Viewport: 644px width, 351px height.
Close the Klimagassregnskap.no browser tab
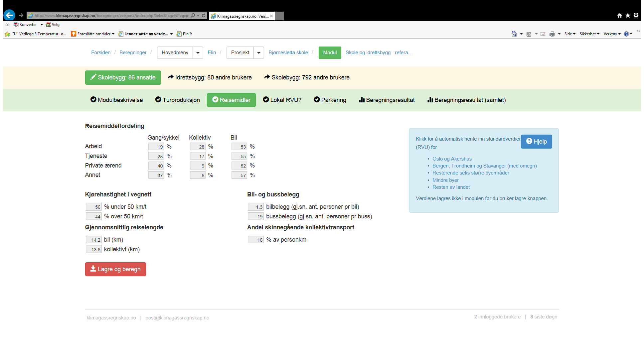(x=271, y=16)
